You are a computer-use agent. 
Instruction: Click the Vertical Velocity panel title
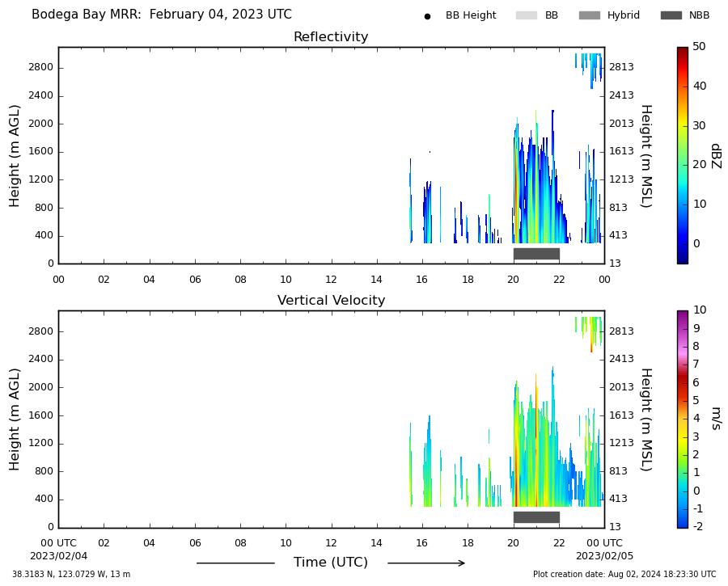331,300
